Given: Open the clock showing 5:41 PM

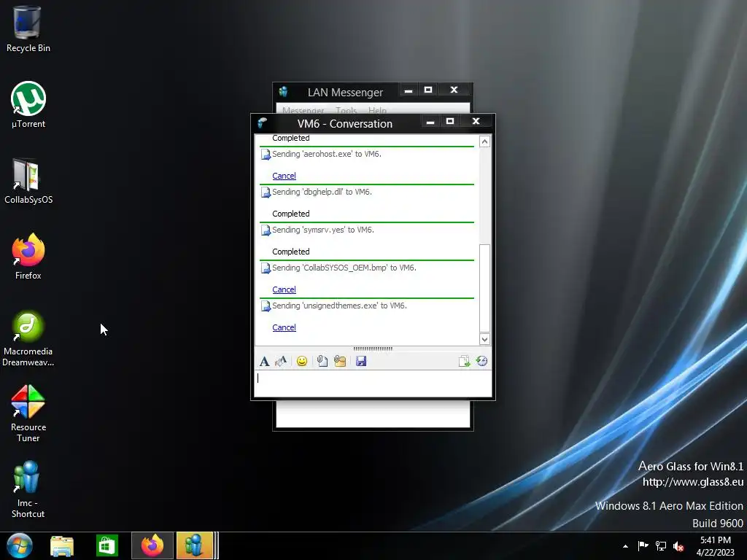Looking at the screenshot, I should [x=715, y=546].
